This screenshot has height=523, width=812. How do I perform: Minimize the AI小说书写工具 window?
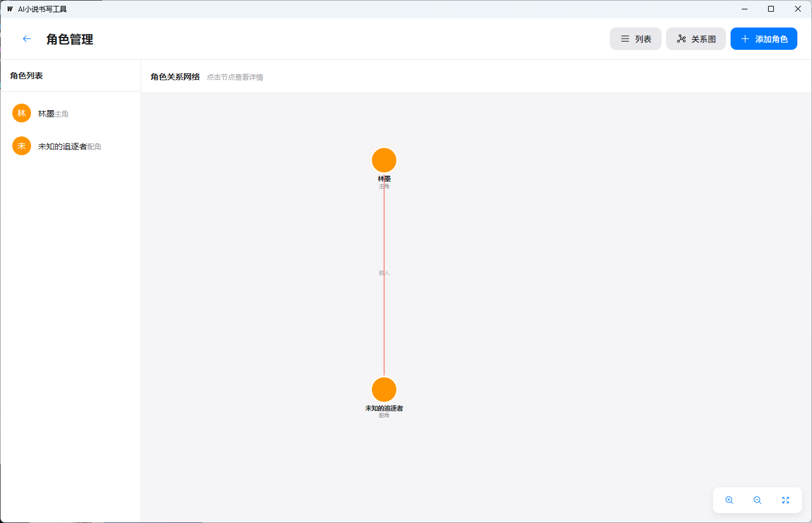745,9
